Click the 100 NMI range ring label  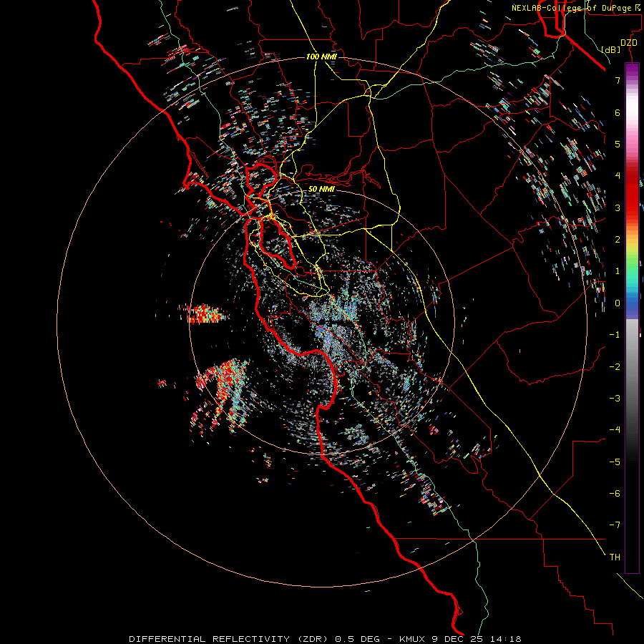pyautogui.click(x=321, y=57)
